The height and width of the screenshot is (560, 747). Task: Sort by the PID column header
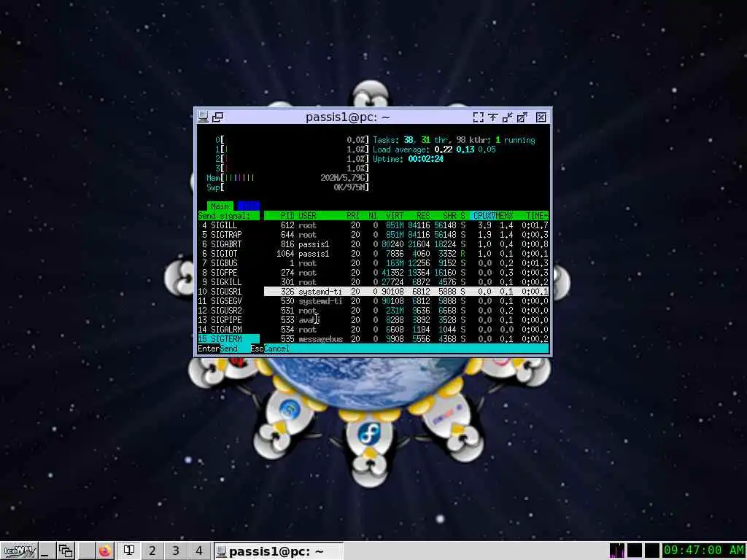pos(287,216)
